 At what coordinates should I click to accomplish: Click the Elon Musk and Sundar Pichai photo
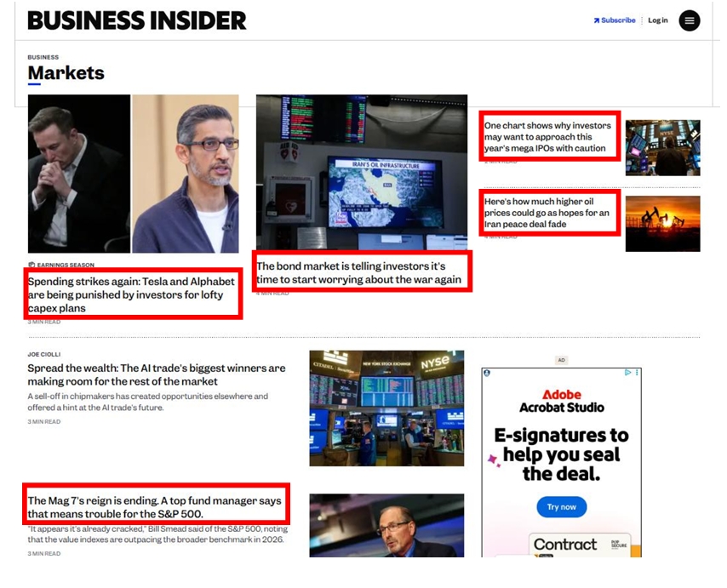click(133, 174)
